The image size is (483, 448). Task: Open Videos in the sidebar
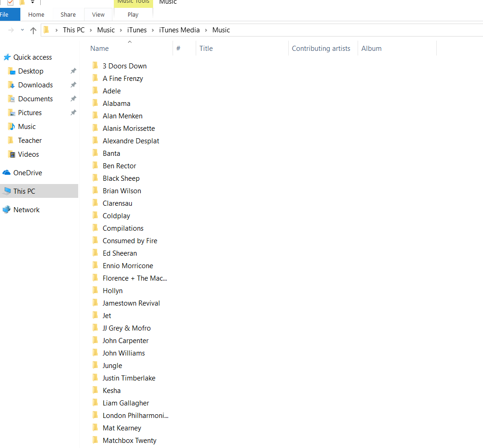28,154
